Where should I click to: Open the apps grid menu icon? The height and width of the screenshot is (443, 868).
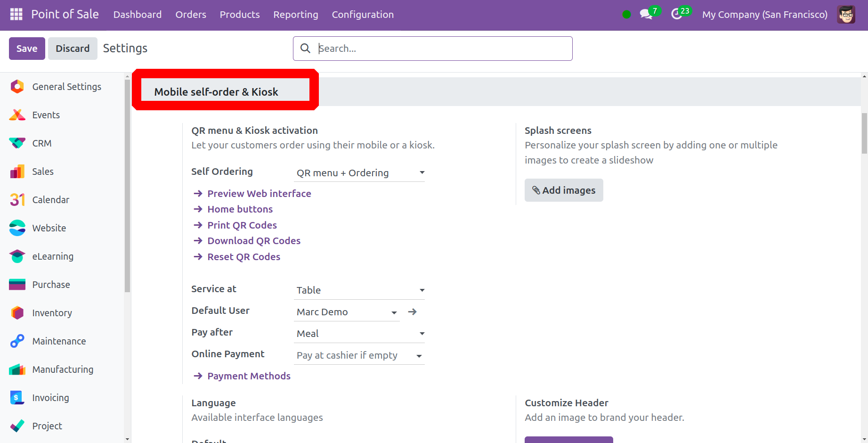pos(16,14)
